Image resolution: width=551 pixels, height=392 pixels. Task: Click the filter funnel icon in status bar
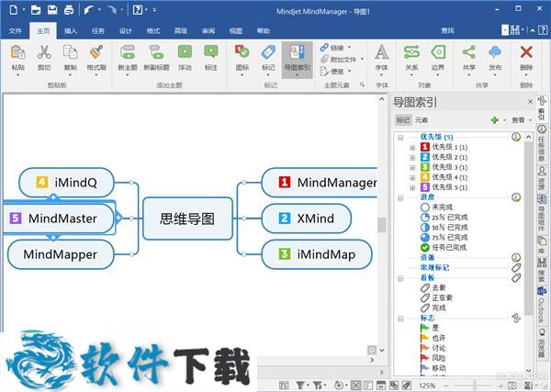tap(299, 386)
